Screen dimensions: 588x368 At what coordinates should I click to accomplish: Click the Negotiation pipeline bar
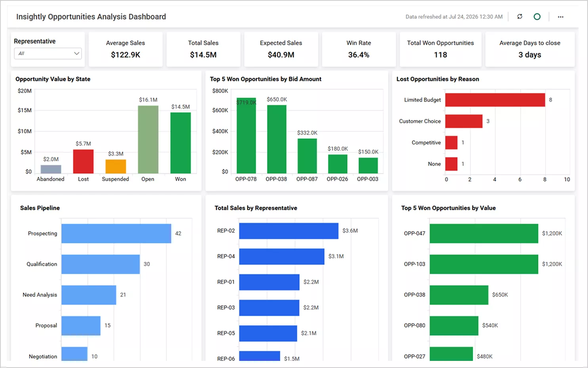[74, 354]
